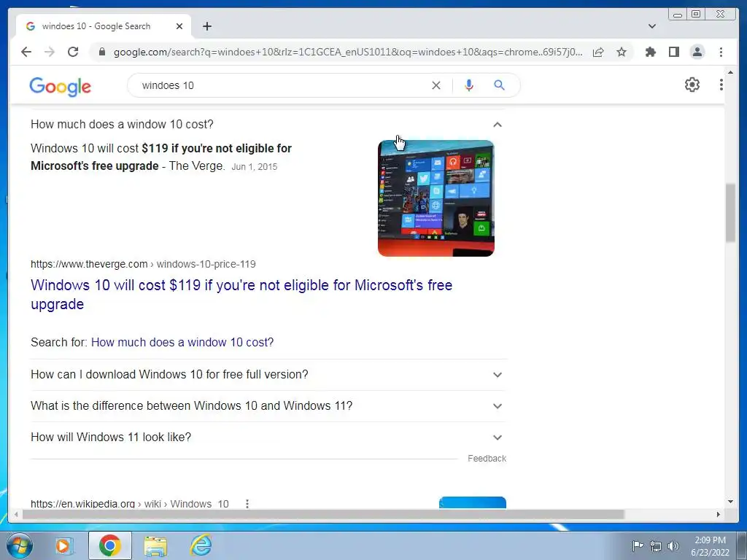Image resolution: width=747 pixels, height=560 pixels.
Task: Click the forward navigation arrow
Action: tap(50, 52)
